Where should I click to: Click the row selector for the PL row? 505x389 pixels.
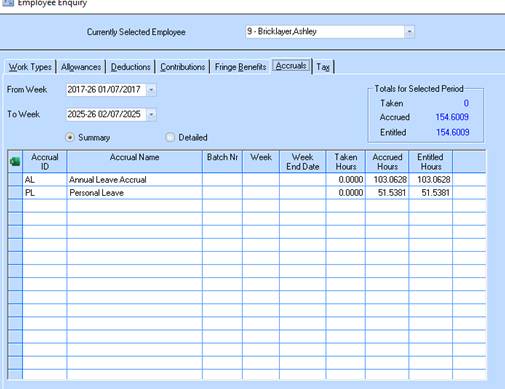click(x=15, y=193)
